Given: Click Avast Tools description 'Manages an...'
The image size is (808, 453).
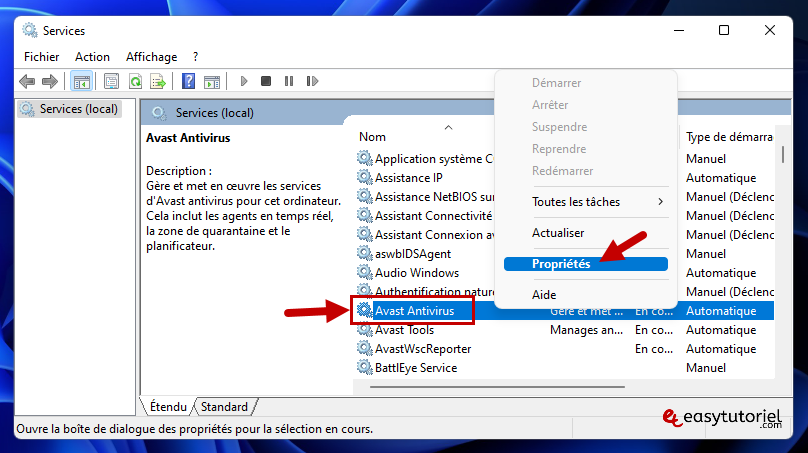Looking at the screenshot, I should (x=586, y=330).
